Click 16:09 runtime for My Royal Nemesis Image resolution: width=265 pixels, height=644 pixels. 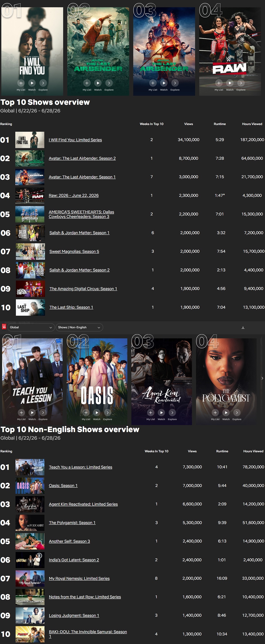(222, 578)
